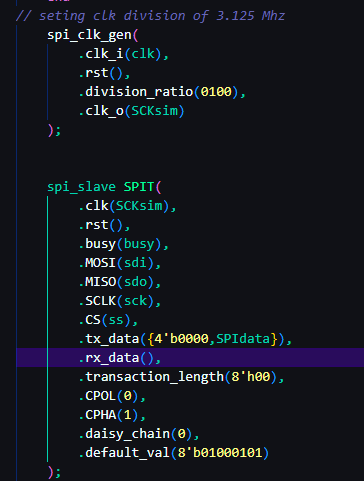Click the .CS(ss) port line
The image size is (364, 481).
(x=108, y=320)
